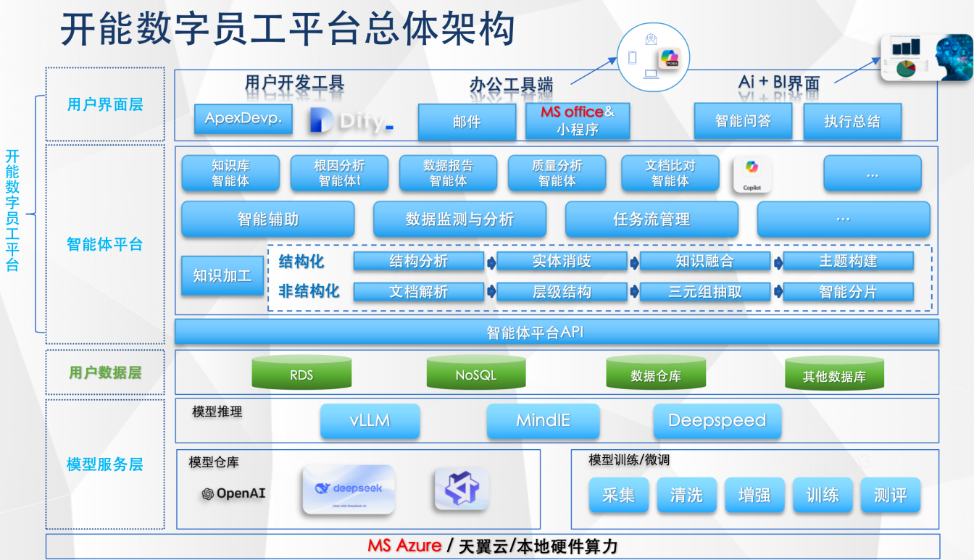Click the 邮件 button
Viewport: 974px width, 560px height.
click(467, 122)
